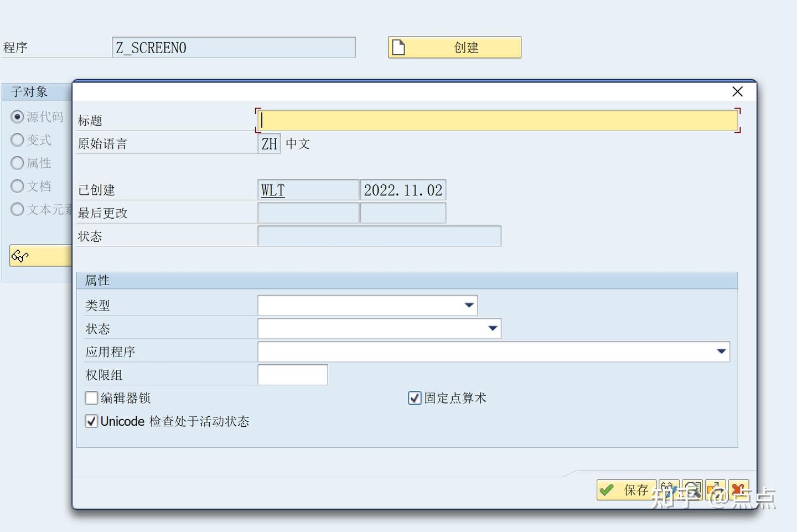Image resolution: width=797 pixels, height=532 pixels.
Task: Expand the 应用程序 dropdown
Action: pyautogui.click(x=721, y=352)
